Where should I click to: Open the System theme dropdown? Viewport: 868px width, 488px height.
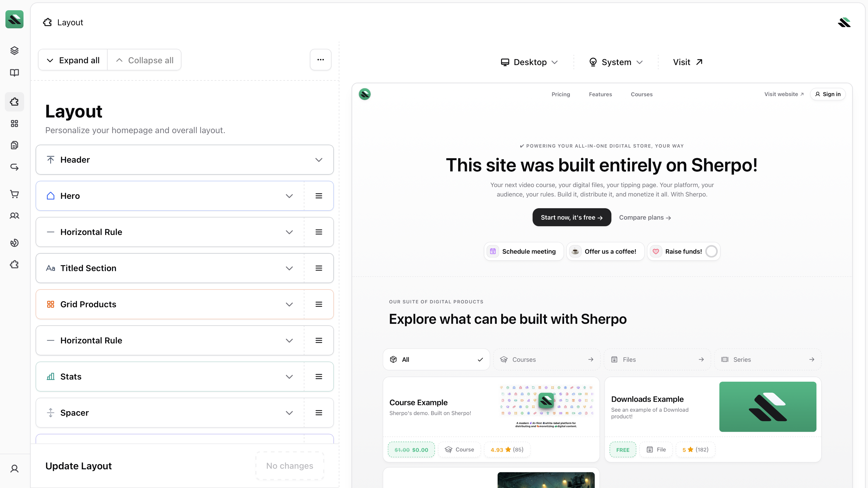point(616,62)
